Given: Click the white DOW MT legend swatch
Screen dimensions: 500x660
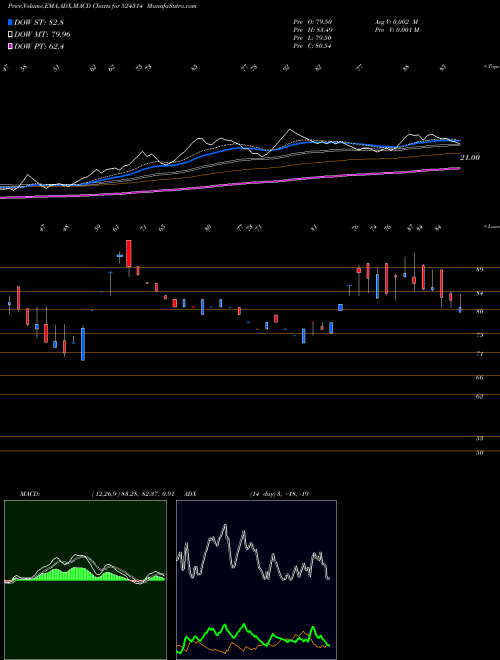Looking at the screenshot, I should [11, 35].
